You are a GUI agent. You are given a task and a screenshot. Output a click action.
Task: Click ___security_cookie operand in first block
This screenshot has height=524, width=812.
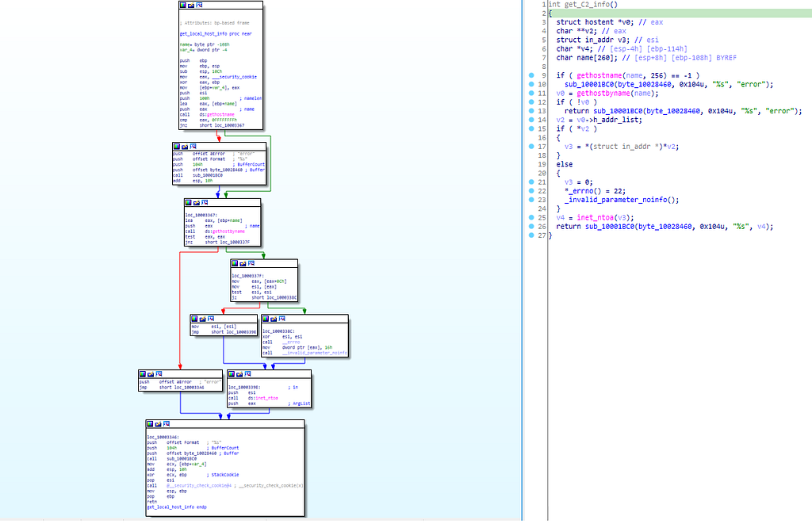[x=234, y=77]
